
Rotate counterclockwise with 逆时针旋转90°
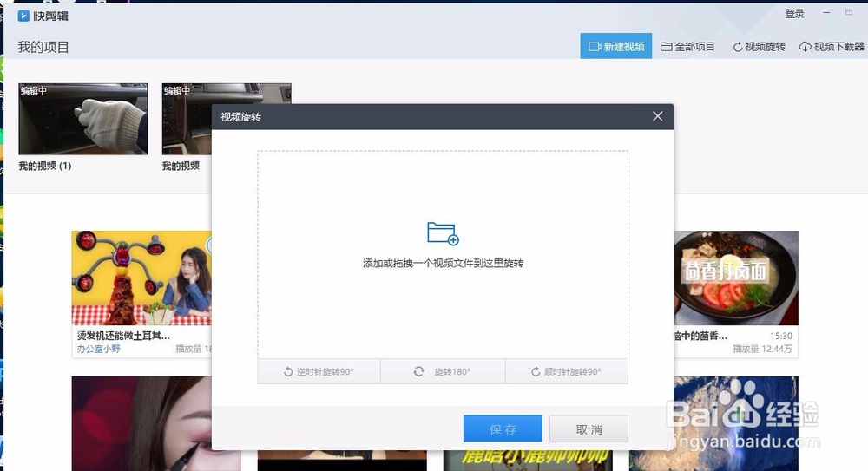coord(319,371)
